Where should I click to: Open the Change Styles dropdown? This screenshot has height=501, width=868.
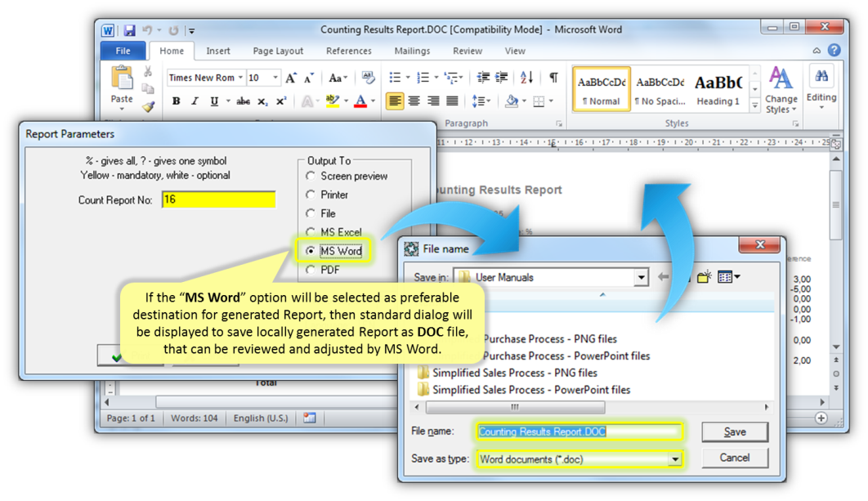pyautogui.click(x=781, y=90)
